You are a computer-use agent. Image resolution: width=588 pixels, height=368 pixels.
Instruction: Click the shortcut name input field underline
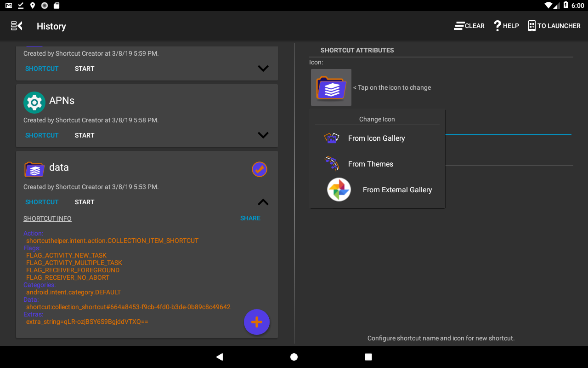click(508, 134)
